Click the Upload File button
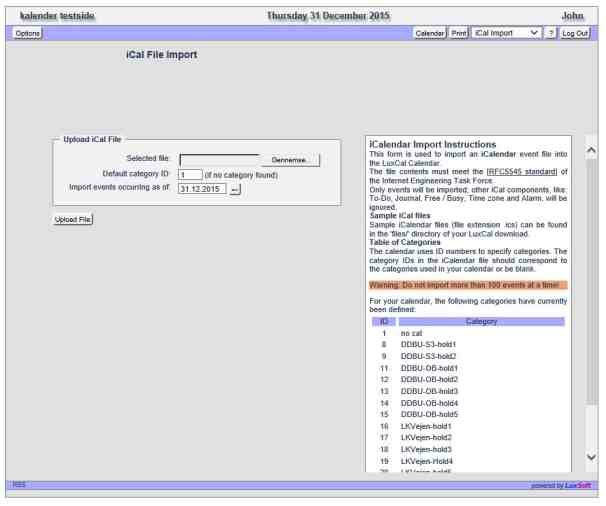606x506 pixels. tap(73, 220)
